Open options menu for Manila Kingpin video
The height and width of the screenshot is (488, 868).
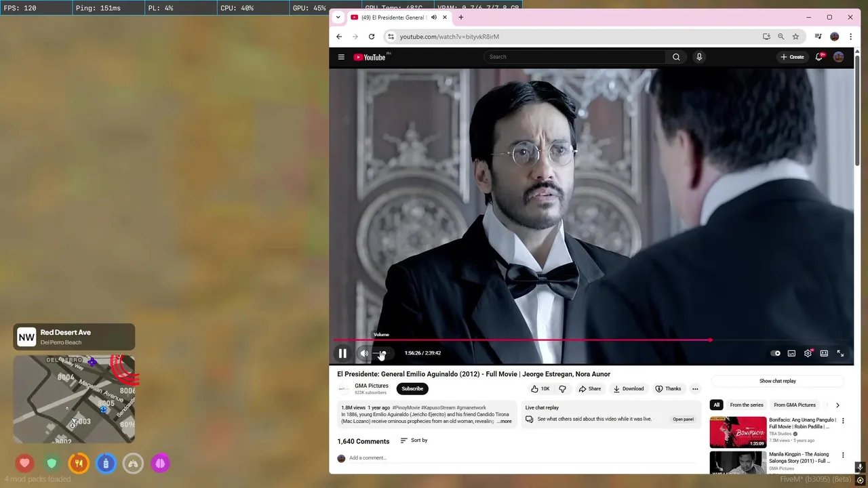(843, 455)
